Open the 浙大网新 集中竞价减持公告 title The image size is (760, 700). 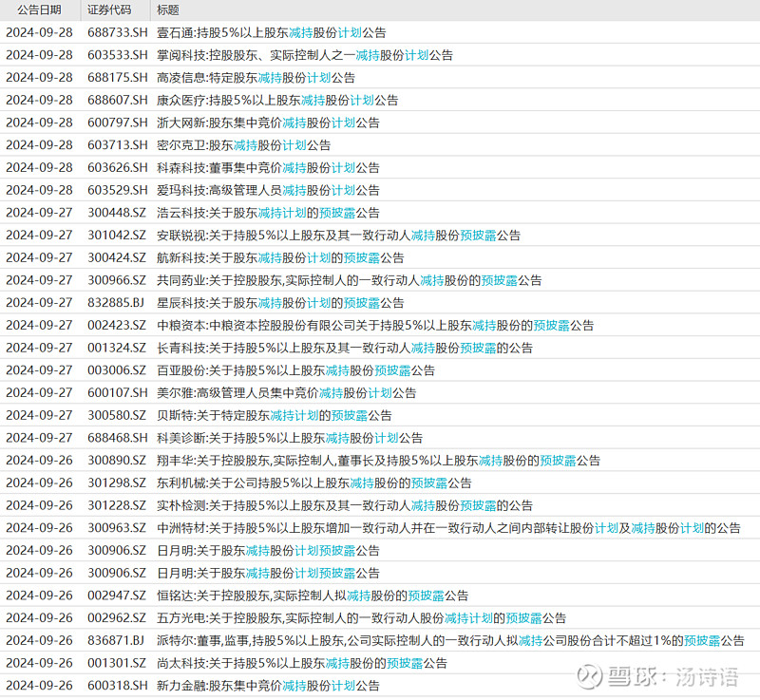tap(268, 123)
